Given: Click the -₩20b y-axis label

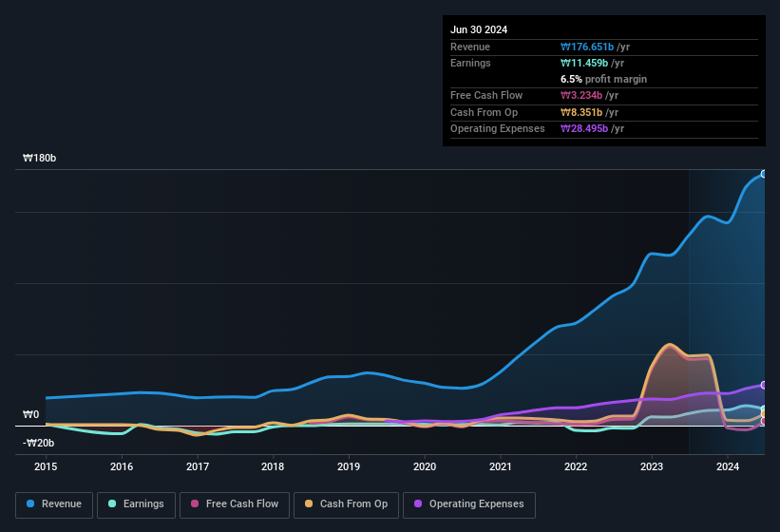Looking at the screenshot, I should coord(38,443).
